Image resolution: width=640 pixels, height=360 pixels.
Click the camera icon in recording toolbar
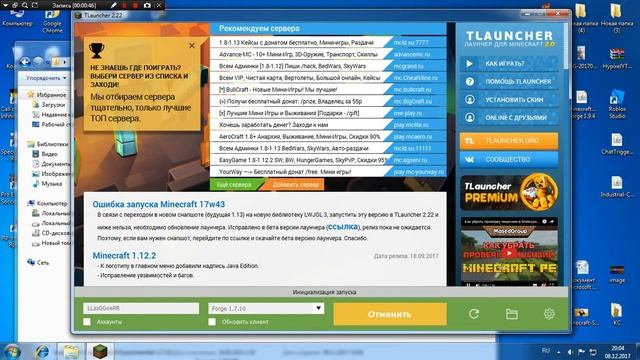click(x=147, y=5)
